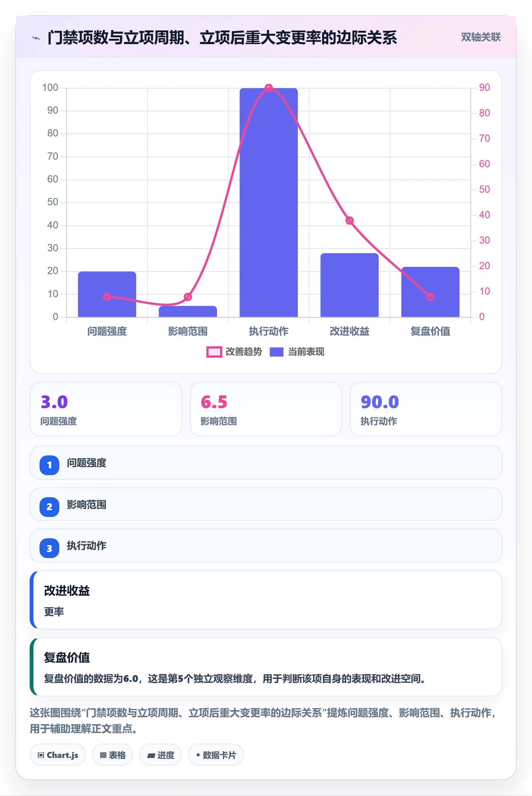
Task: Click the number 3 badge for 执行动作
Action: [49, 548]
